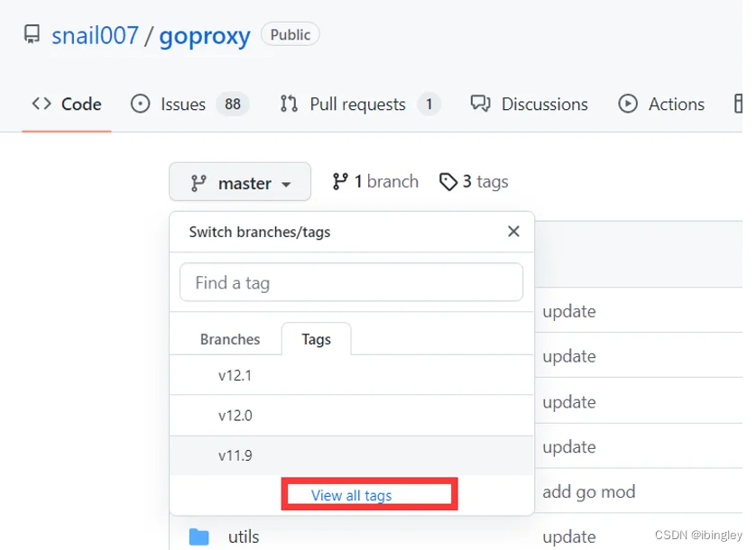The width and height of the screenshot is (756, 550).
Task: Click the Discussions speech-bubble icon
Action: point(480,104)
